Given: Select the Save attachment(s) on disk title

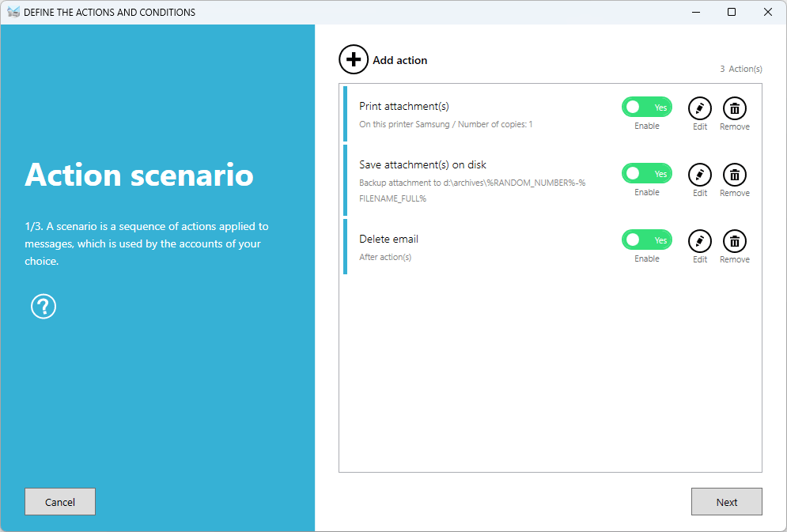Looking at the screenshot, I should tap(422, 165).
